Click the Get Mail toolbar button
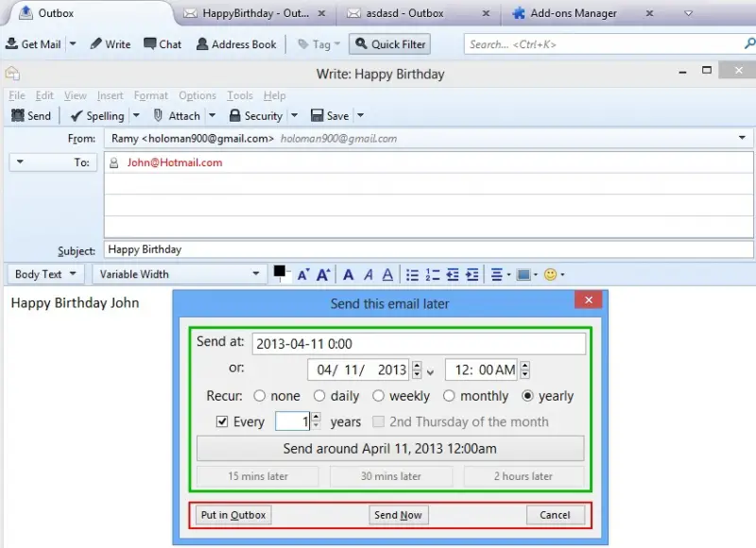Screen dimensions: 756x548 33,44
